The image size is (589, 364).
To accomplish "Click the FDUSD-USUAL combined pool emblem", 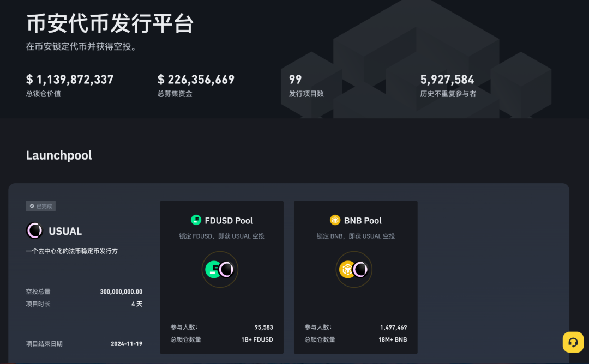I will [x=220, y=269].
